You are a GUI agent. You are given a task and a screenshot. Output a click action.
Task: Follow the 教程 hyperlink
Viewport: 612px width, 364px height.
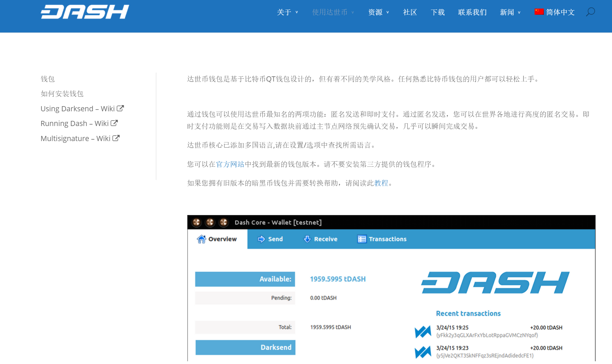(x=381, y=183)
